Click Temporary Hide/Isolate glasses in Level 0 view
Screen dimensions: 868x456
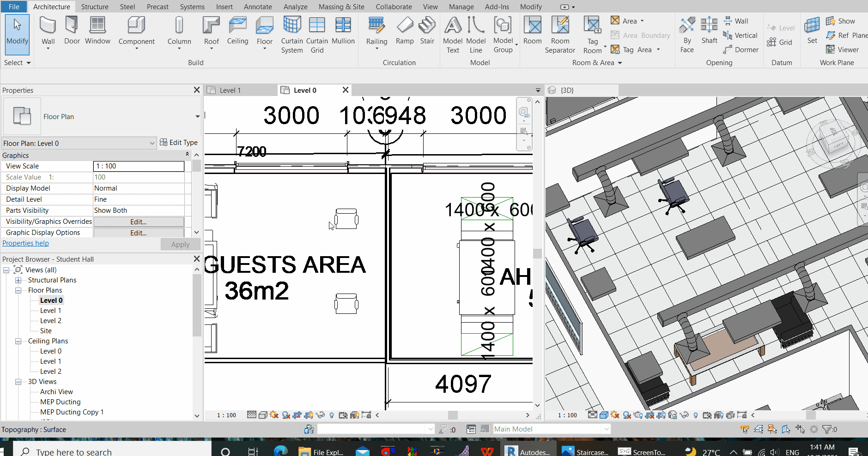320,415
